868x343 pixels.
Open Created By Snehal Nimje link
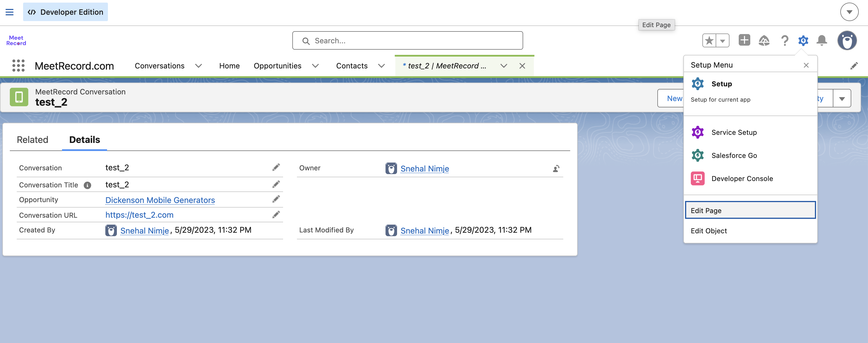(145, 230)
